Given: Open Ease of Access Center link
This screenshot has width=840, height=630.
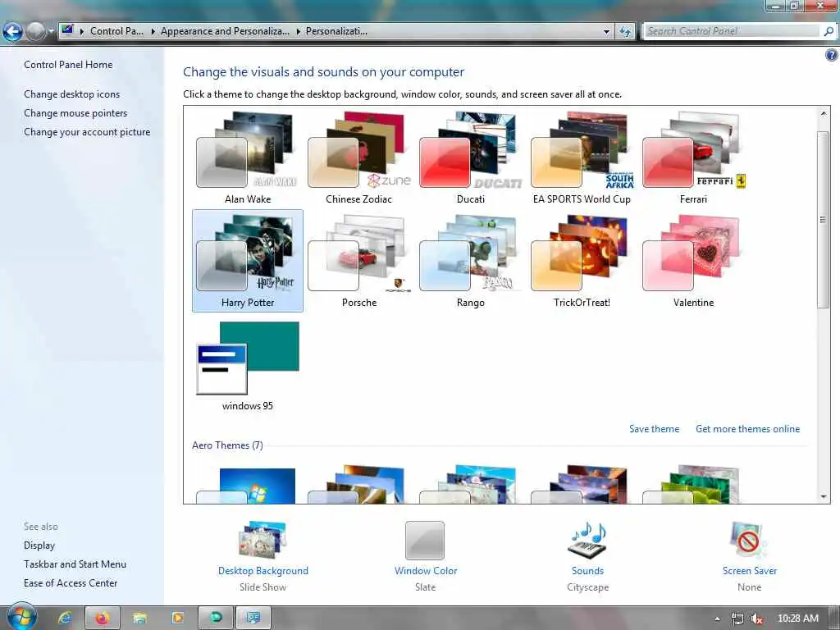Looking at the screenshot, I should click(71, 583).
